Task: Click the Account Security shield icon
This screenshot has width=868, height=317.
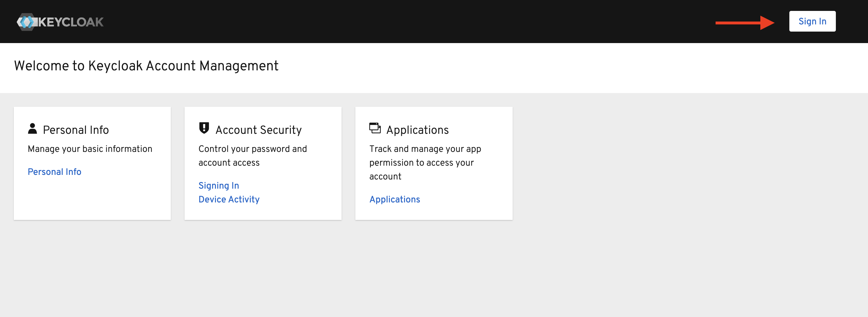Action: (204, 128)
